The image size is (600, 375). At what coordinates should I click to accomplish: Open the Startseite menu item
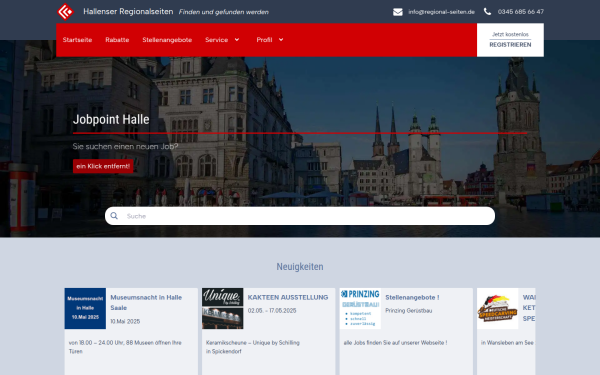pyautogui.click(x=77, y=40)
